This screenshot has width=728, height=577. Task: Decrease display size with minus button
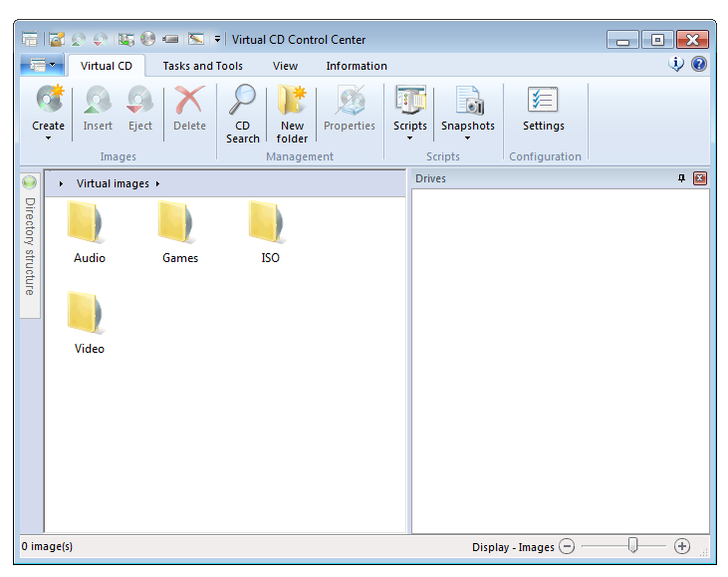click(x=567, y=546)
